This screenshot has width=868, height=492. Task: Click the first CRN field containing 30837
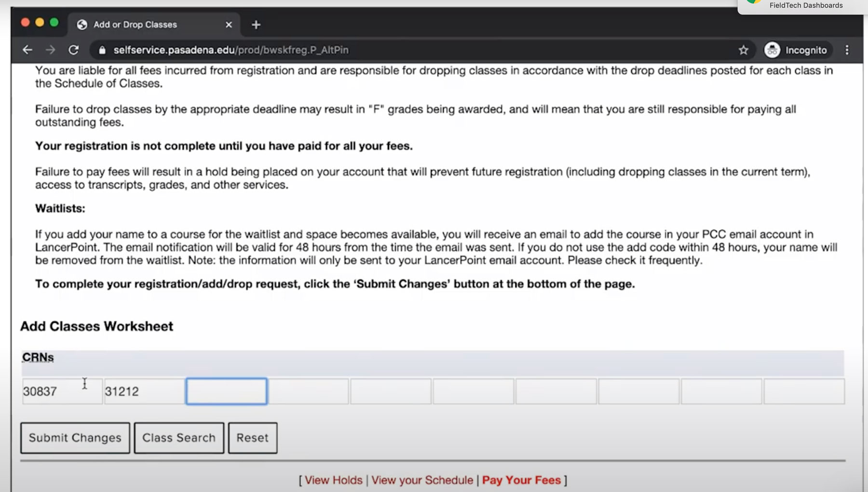click(62, 392)
